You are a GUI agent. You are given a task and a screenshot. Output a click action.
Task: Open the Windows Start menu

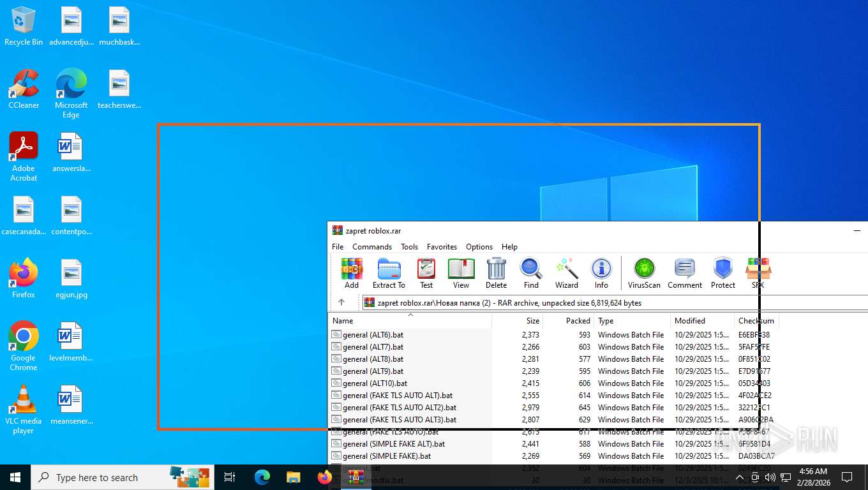[x=15, y=477]
